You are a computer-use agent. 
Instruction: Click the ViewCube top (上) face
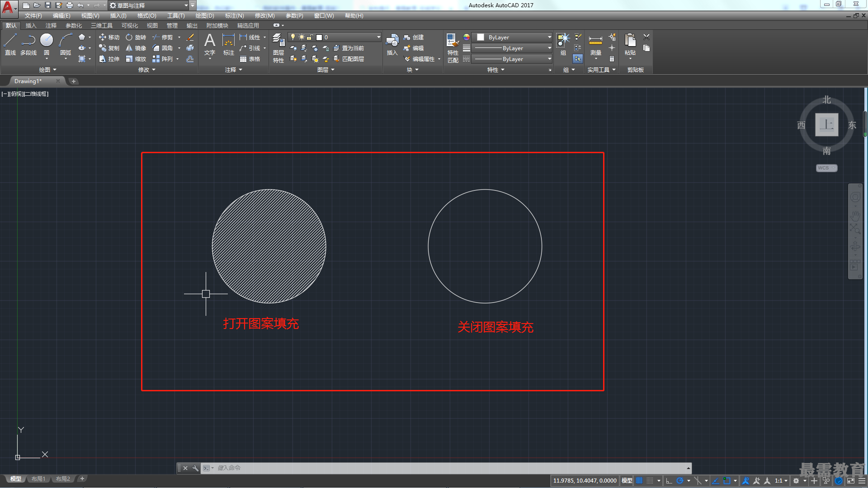(x=826, y=125)
